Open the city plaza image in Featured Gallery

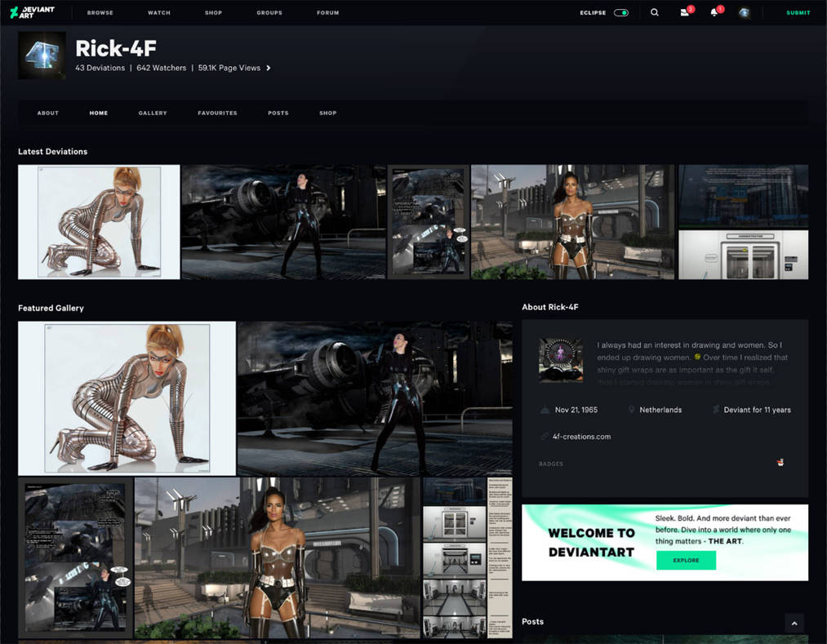coord(278,558)
